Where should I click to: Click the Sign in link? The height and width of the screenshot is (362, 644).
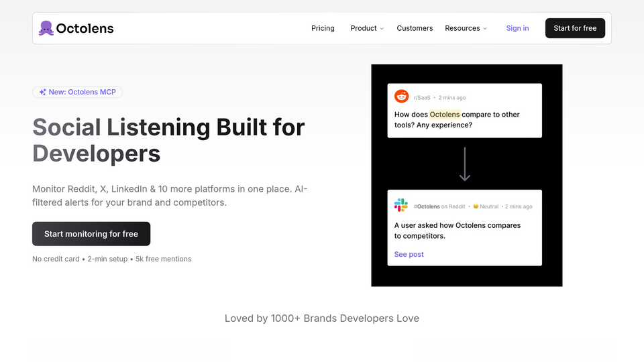point(517,28)
